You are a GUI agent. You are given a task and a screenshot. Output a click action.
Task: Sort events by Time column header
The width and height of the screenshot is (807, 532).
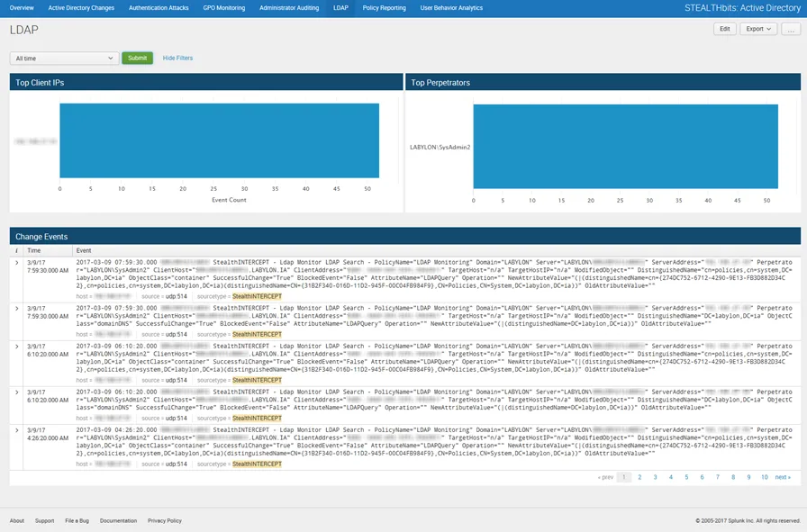[x=34, y=250]
